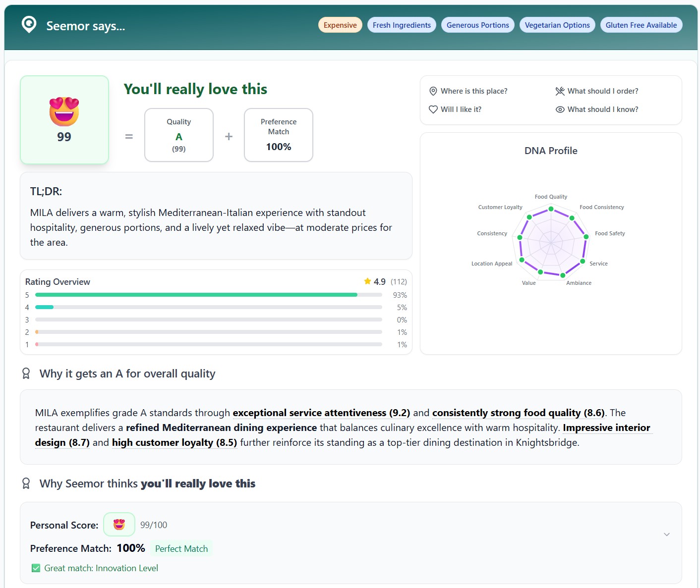Click the award ribbon icon by overall quality

(x=26, y=374)
